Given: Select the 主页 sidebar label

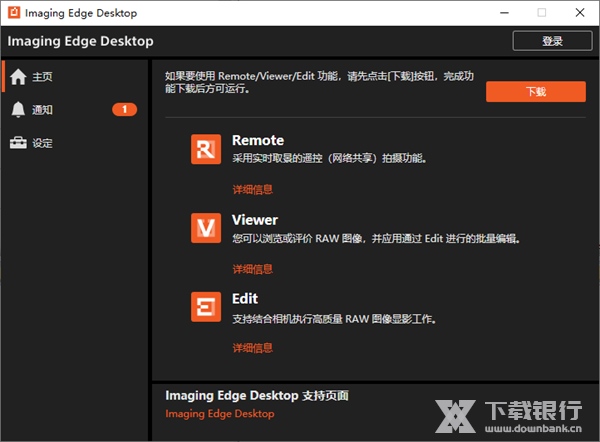Looking at the screenshot, I should pyautogui.click(x=42, y=77).
